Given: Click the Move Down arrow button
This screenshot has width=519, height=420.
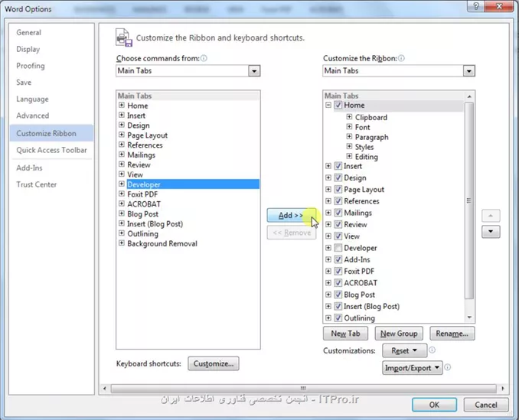Looking at the screenshot, I should [x=491, y=232].
